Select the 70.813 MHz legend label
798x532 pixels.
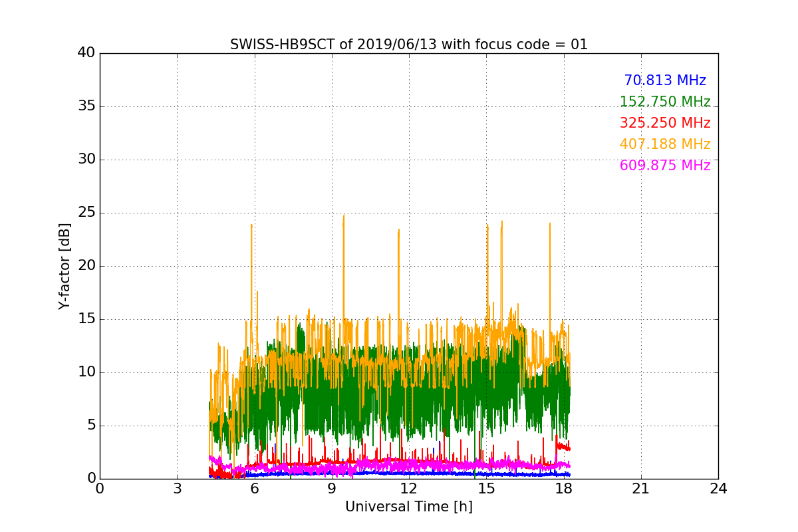pos(665,80)
